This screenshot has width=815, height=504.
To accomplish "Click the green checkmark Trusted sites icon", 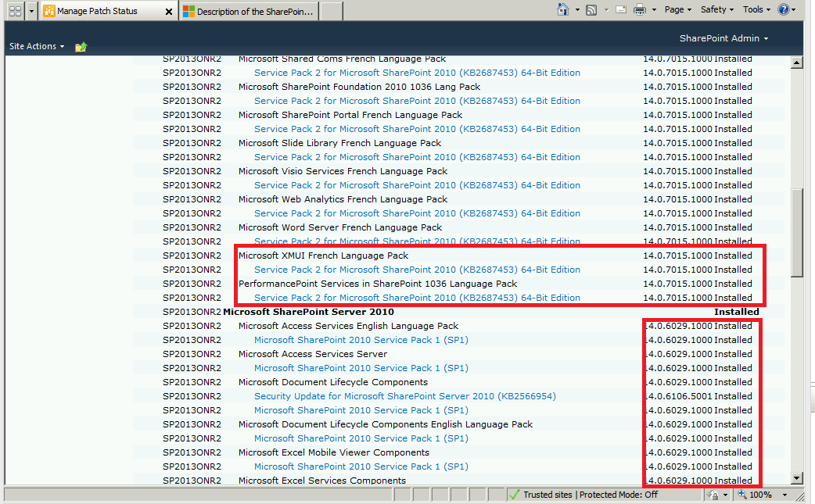I will pyautogui.click(x=515, y=495).
